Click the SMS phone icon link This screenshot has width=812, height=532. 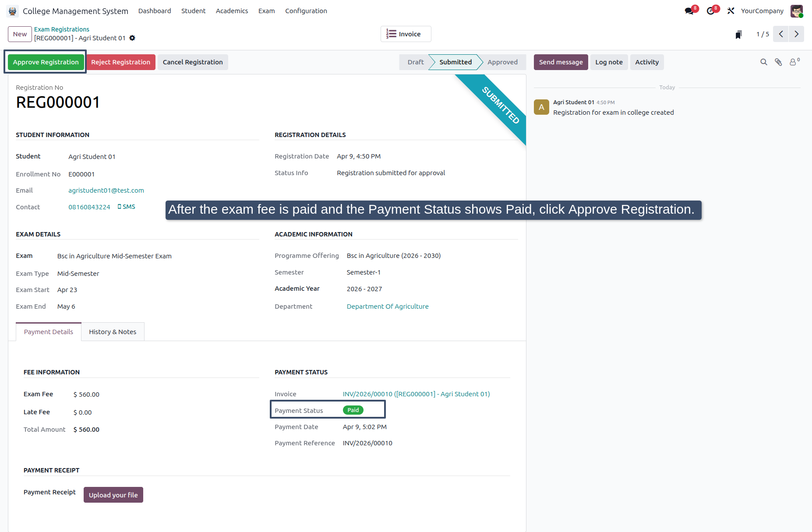(x=126, y=207)
